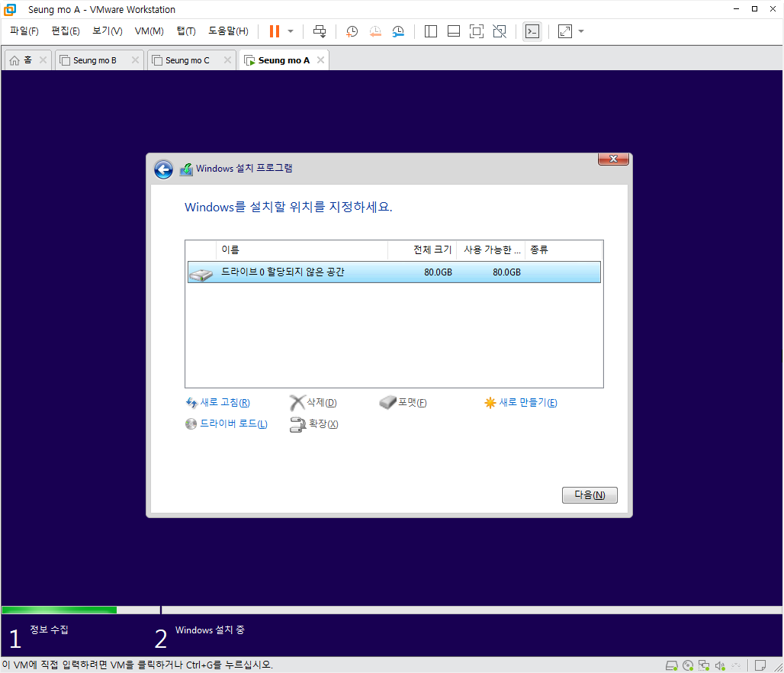
Task: Toggle the thumbnail bar view
Action: [454, 31]
